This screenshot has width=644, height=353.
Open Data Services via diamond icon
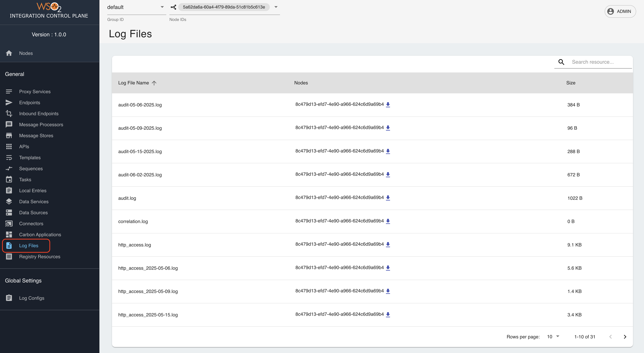[9, 201]
